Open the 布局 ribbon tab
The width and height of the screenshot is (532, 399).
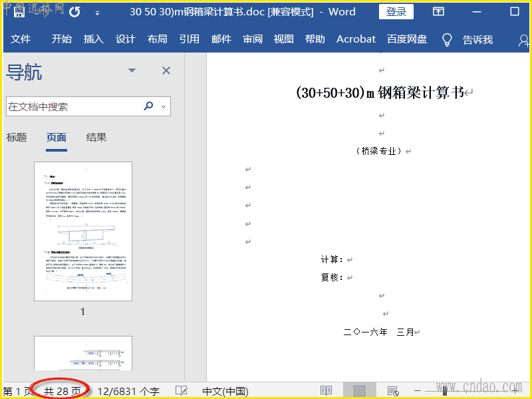[x=157, y=39]
